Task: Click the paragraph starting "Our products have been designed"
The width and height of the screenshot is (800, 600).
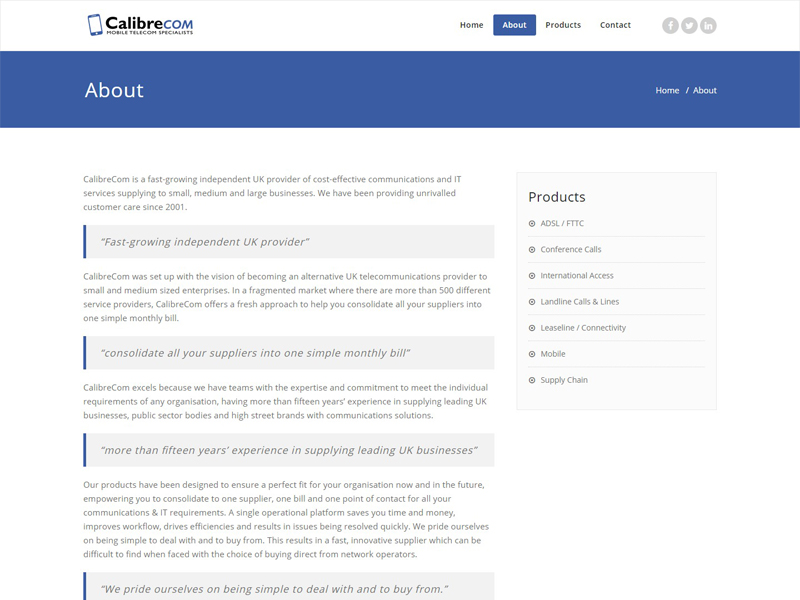Action: pyautogui.click(x=286, y=519)
